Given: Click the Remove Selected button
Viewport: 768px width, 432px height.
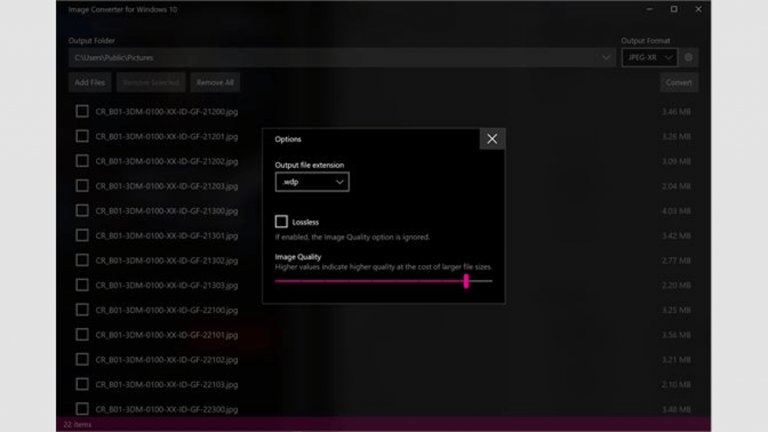Looking at the screenshot, I should coord(151,82).
